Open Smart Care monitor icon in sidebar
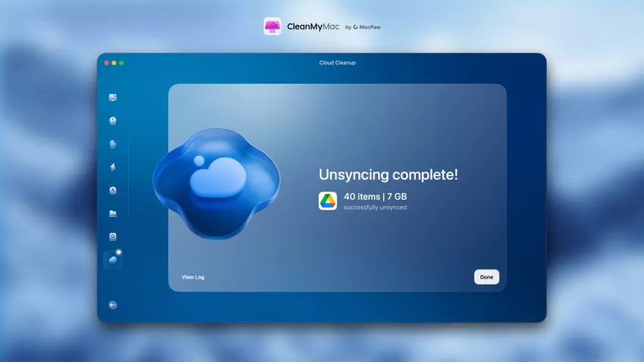The width and height of the screenshot is (644, 362). 113,97
